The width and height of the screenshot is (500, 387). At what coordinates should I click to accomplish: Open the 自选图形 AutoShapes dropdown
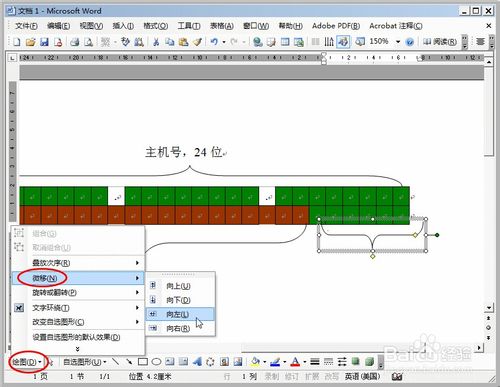coord(85,362)
